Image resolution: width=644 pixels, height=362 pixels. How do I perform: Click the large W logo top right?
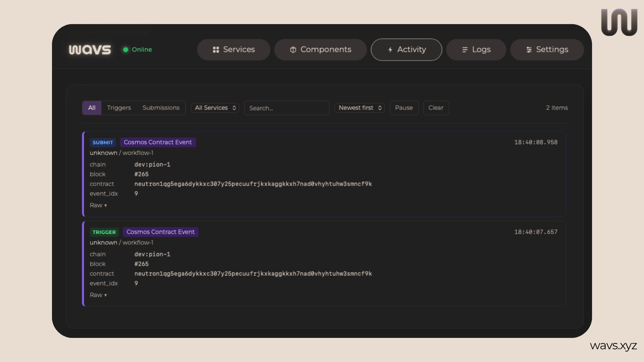tap(619, 22)
